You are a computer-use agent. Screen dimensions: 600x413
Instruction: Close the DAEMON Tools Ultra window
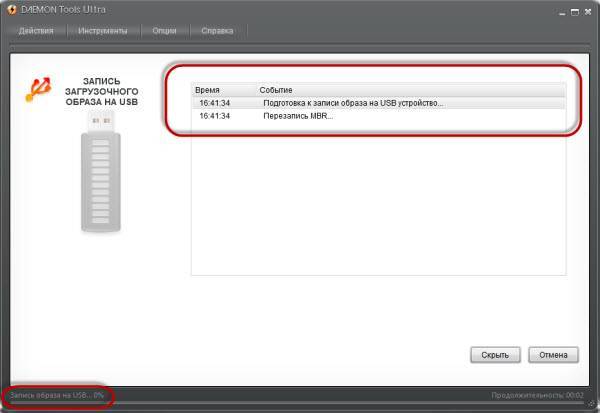pos(588,12)
